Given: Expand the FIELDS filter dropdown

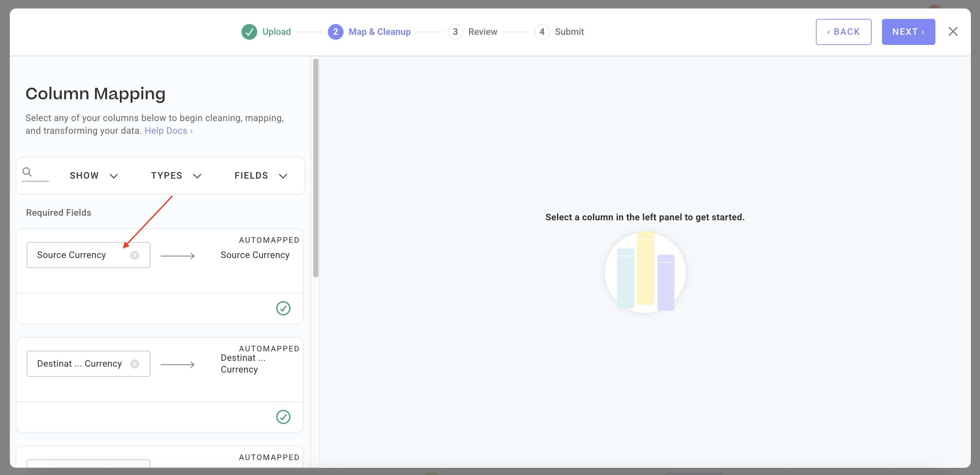Looking at the screenshot, I should tap(260, 176).
